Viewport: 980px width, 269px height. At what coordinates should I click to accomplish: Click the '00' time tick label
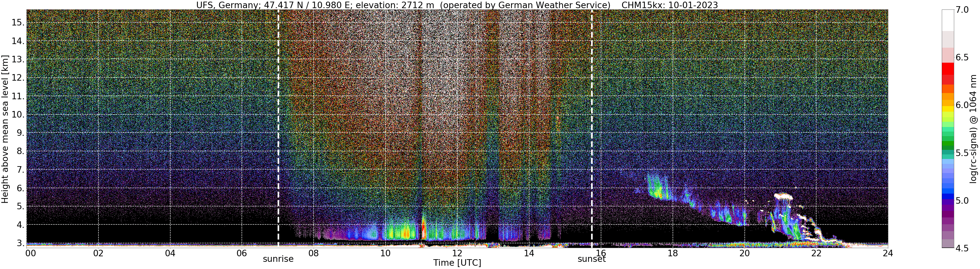[x=30, y=253]
